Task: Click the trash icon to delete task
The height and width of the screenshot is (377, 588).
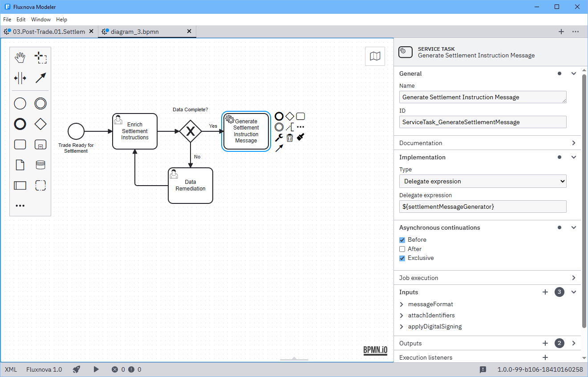Action: pyautogui.click(x=290, y=138)
